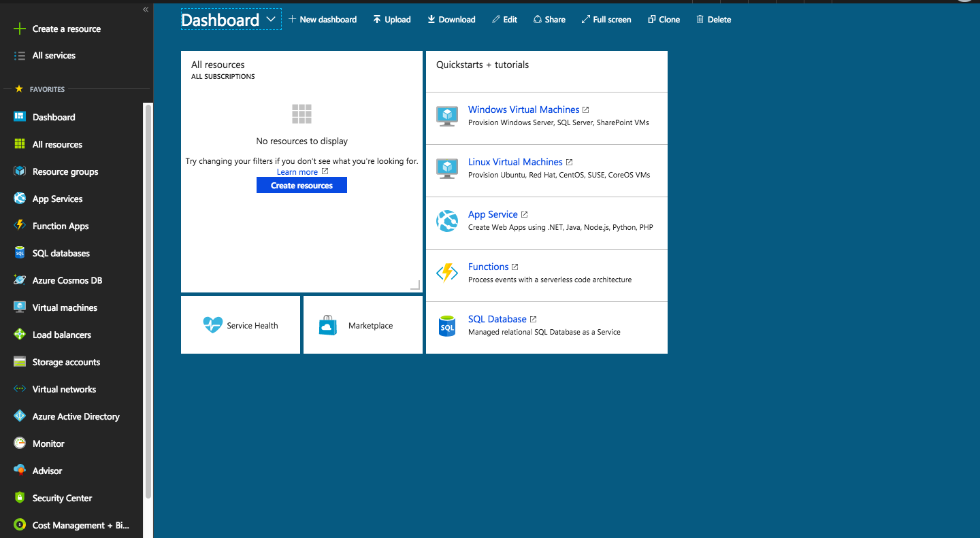
Task: Click the All services list icon
Action: (x=20, y=56)
